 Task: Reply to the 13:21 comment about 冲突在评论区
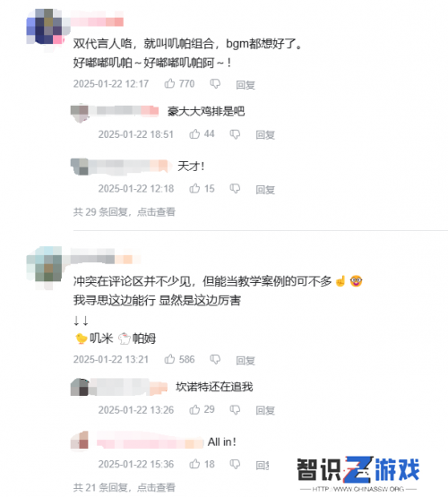coord(246,360)
